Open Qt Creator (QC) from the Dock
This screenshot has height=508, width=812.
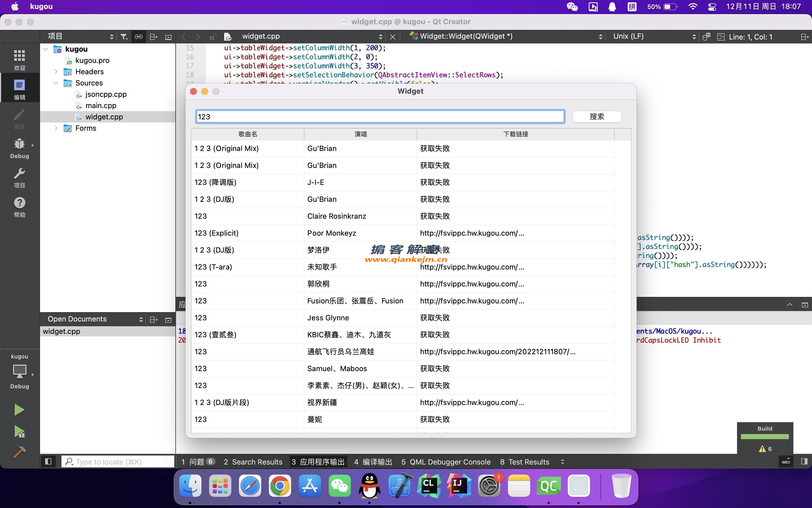549,486
